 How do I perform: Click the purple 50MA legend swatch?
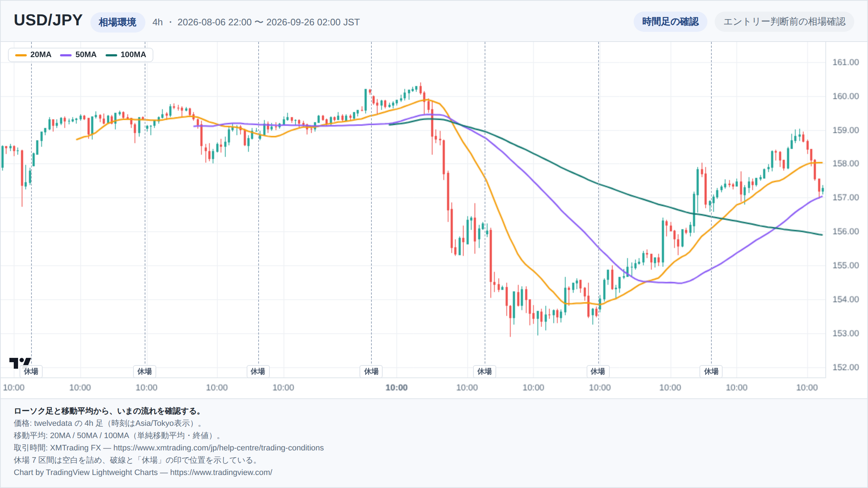click(66, 55)
